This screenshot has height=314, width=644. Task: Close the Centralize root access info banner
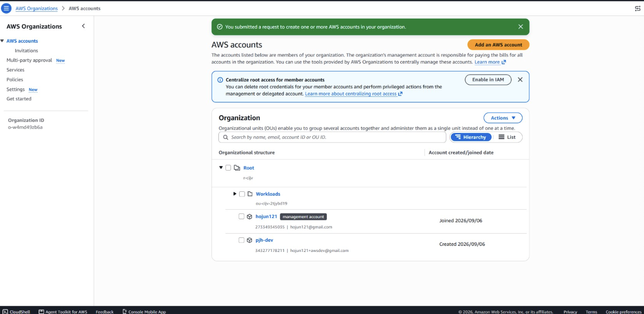click(x=520, y=79)
